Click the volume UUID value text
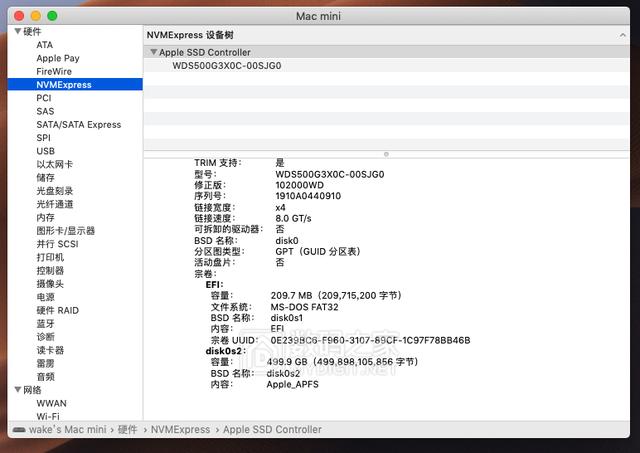Screen dimensions: 640x453 pos(370,340)
